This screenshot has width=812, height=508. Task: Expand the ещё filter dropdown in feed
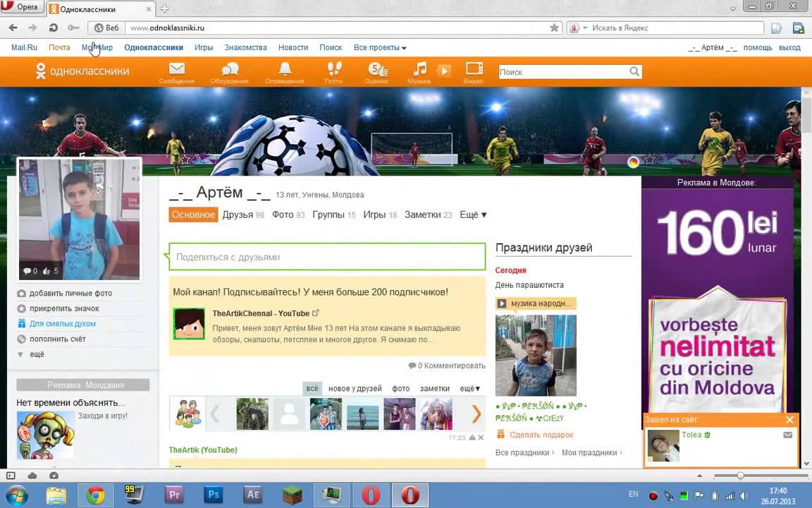(x=469, y=388)
